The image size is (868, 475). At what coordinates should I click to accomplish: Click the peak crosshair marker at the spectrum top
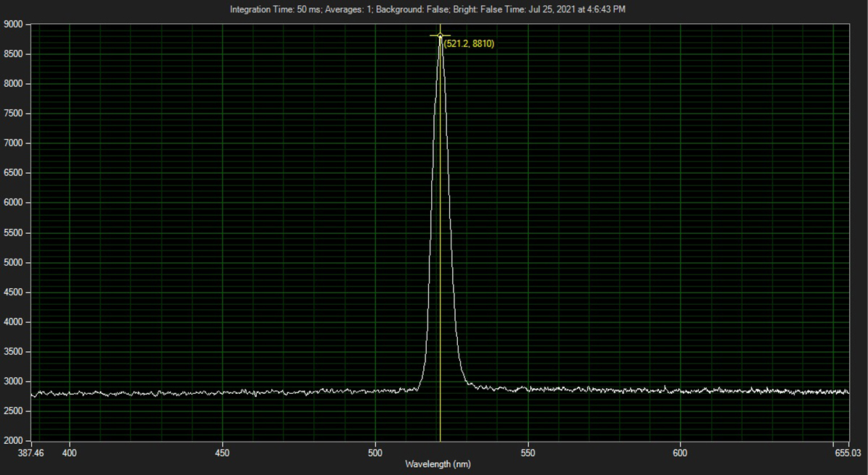point(440,35)
